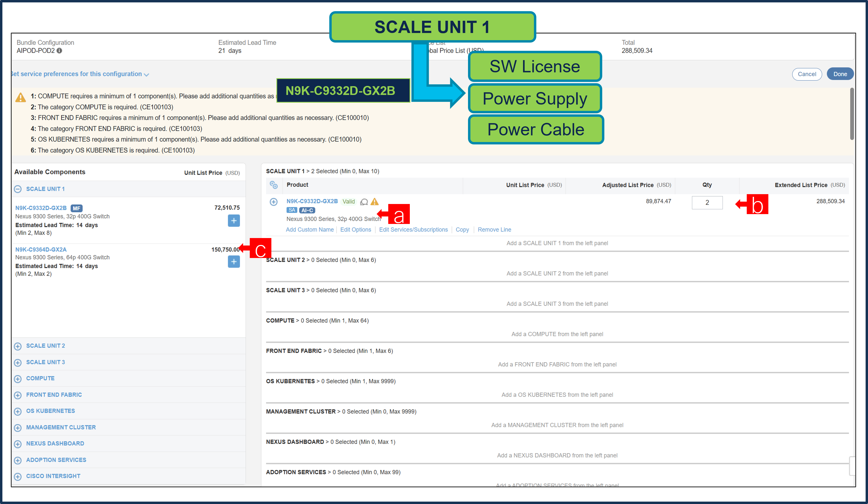
Task: Add N9K-C9332D-GX2B using its plus icon
Action: pyautogui.click(x=234, y=221)
